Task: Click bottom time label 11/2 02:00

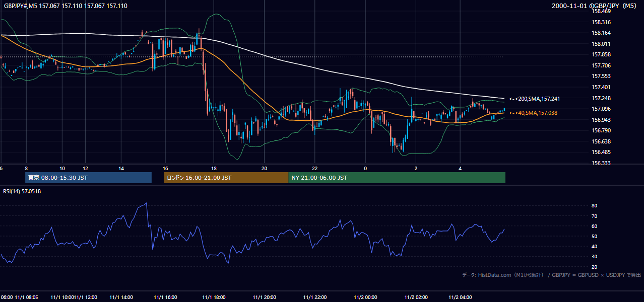Action: click(416, 297)
